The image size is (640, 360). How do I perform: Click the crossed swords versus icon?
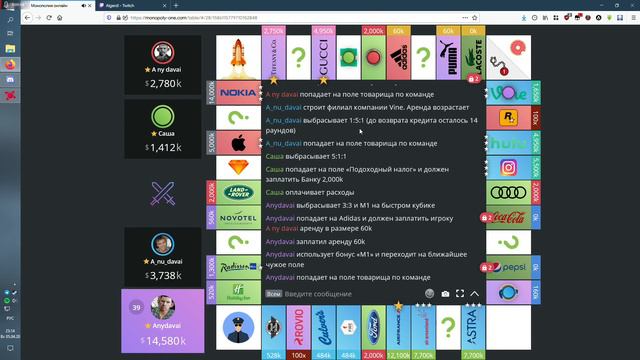click(163, 193)
